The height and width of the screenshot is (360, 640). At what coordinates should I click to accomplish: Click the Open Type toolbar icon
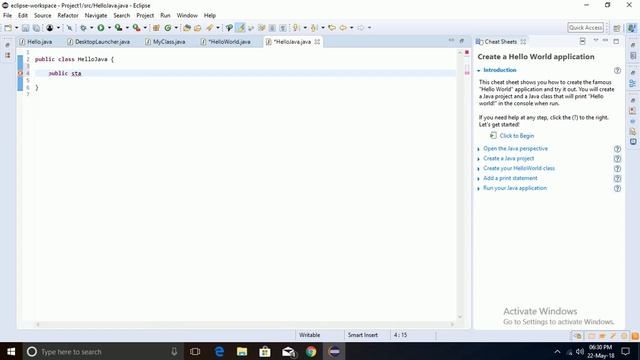187,28
